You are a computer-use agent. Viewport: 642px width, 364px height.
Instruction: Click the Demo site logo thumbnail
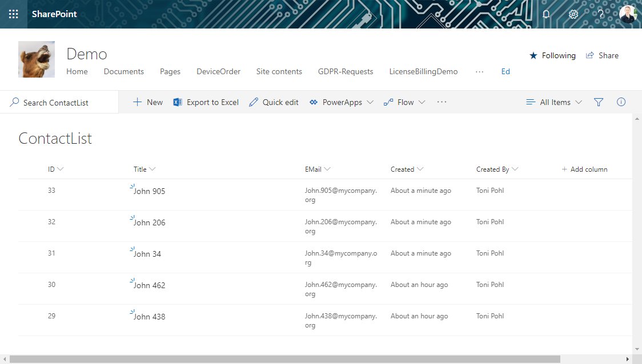[37, 59]
